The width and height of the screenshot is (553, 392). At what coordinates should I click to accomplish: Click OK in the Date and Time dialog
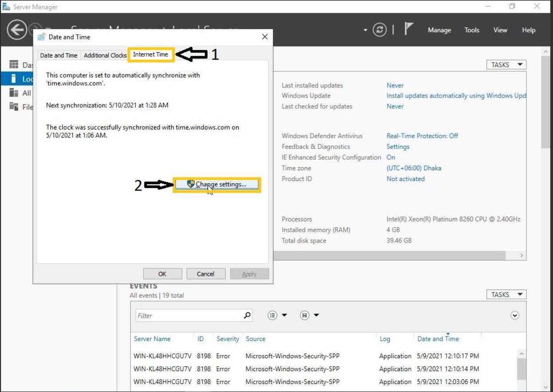(162, 274)
